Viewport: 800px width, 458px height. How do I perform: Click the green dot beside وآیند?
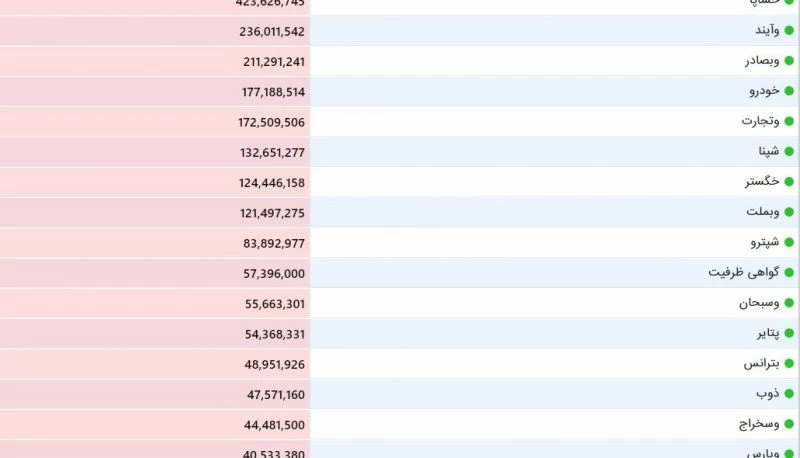coord(789,31)
